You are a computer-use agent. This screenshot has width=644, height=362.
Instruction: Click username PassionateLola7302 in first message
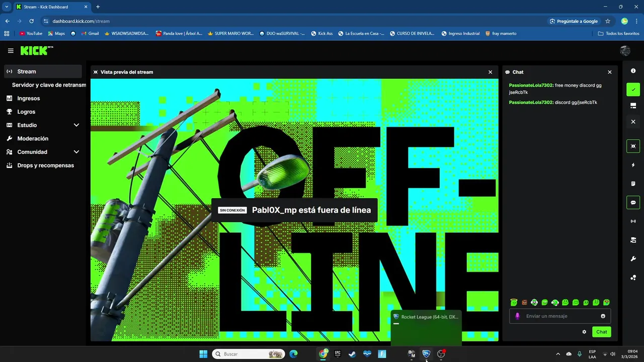pyautogui.click(x=531, y=85)
